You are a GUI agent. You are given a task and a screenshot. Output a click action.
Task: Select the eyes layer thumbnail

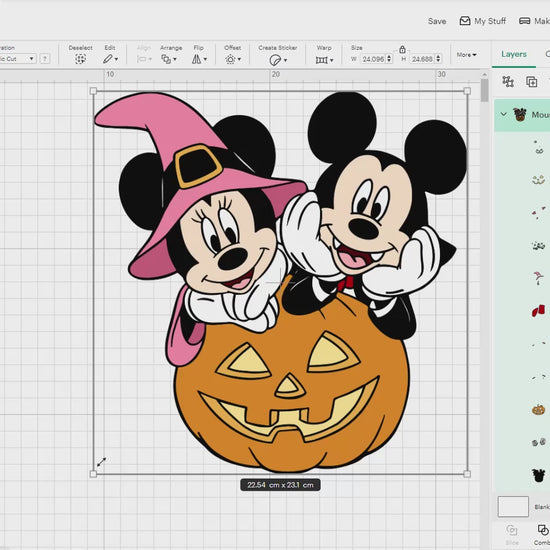(x=539, y=148)
